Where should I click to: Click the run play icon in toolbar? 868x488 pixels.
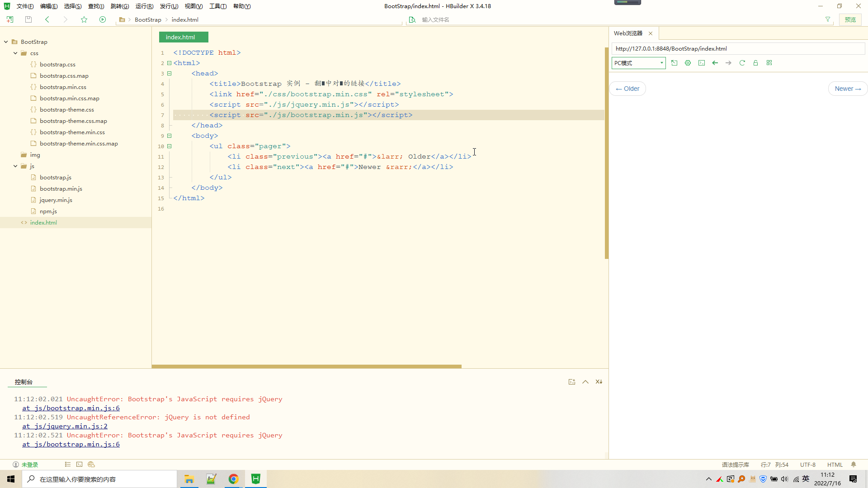(x=103, y=19)
